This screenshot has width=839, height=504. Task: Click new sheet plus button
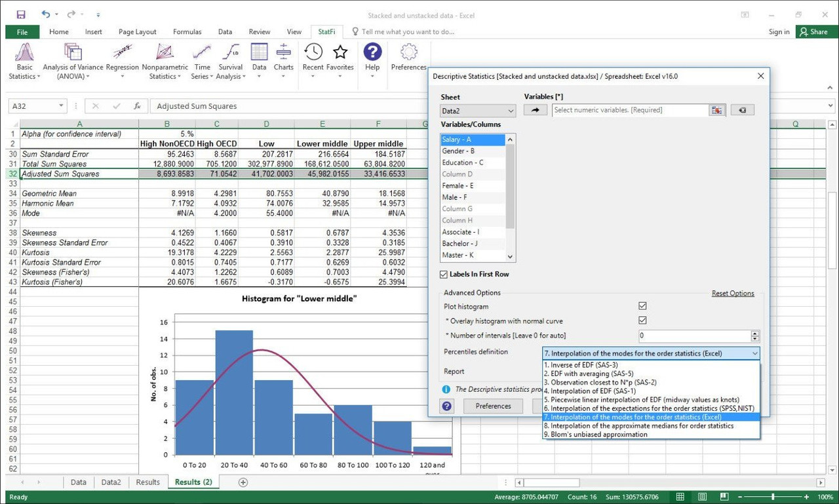tap(243, 482)
